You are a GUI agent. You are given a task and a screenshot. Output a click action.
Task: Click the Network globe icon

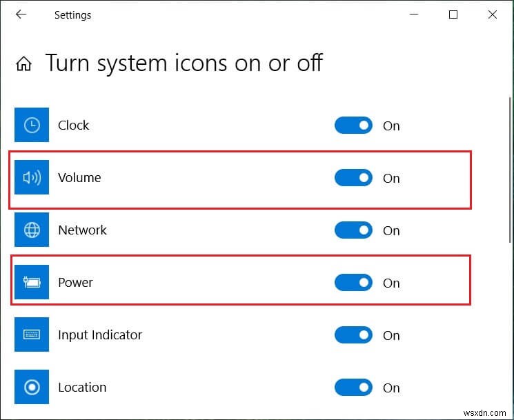32,230
